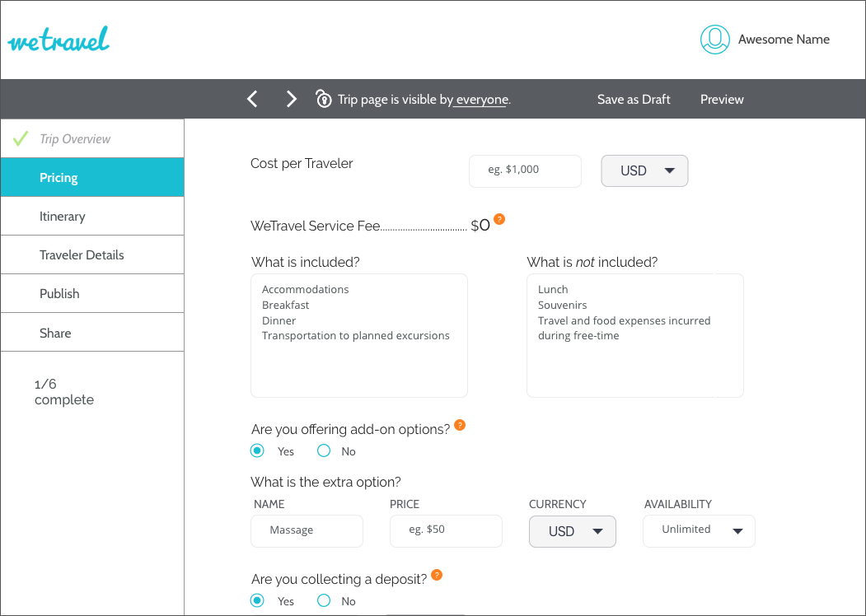866x616 pixels.
Task: Select No for collecting a deposit
Action: [324, 600]
